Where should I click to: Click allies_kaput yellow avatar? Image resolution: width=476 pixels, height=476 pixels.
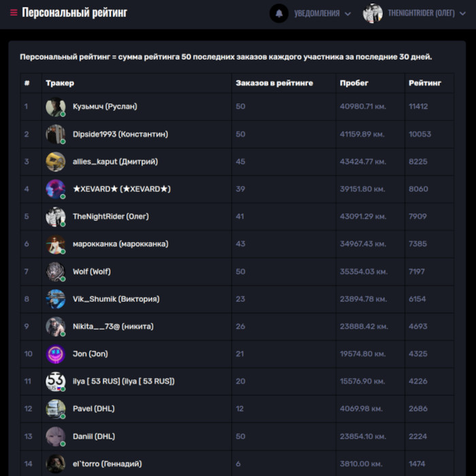coord(55,162)
